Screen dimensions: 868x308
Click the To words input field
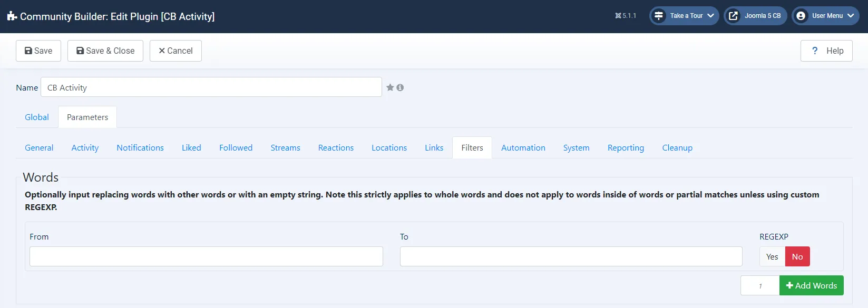tap(571, 256)
